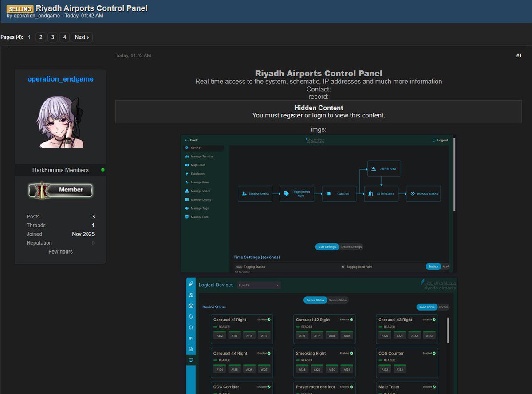532x394 pixels.
Task: Switch to the User Settings tab
Action: [327, 247]
